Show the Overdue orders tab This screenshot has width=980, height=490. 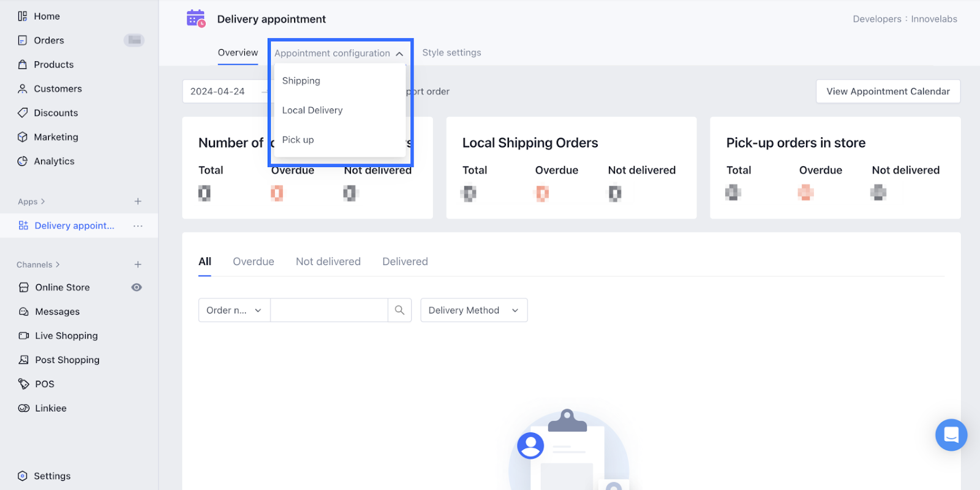[253, 262]
